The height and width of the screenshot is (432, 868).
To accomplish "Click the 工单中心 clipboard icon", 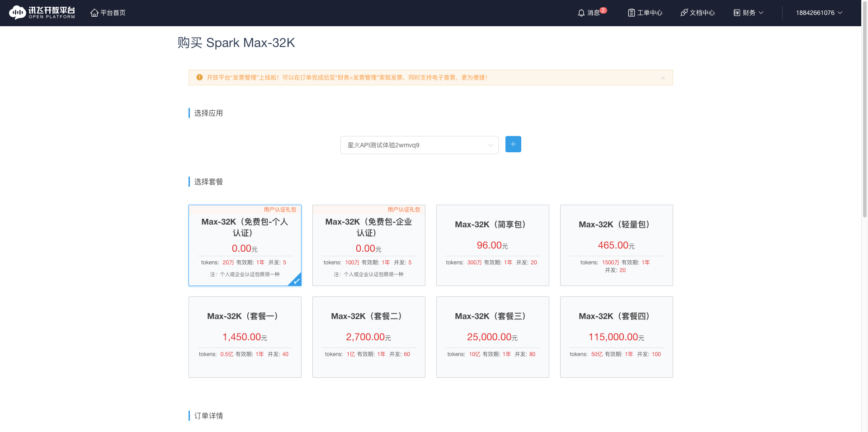I will [631, 13].
